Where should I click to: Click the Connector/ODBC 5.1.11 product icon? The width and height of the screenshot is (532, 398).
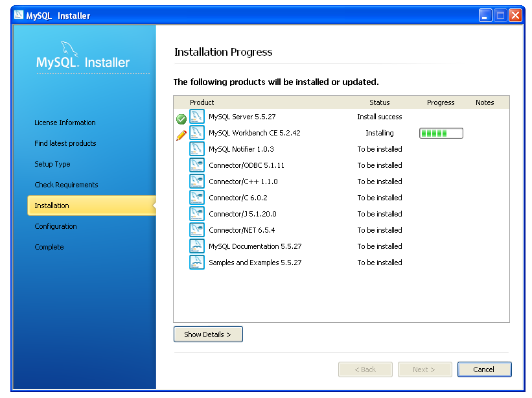(x=197, y=165)
